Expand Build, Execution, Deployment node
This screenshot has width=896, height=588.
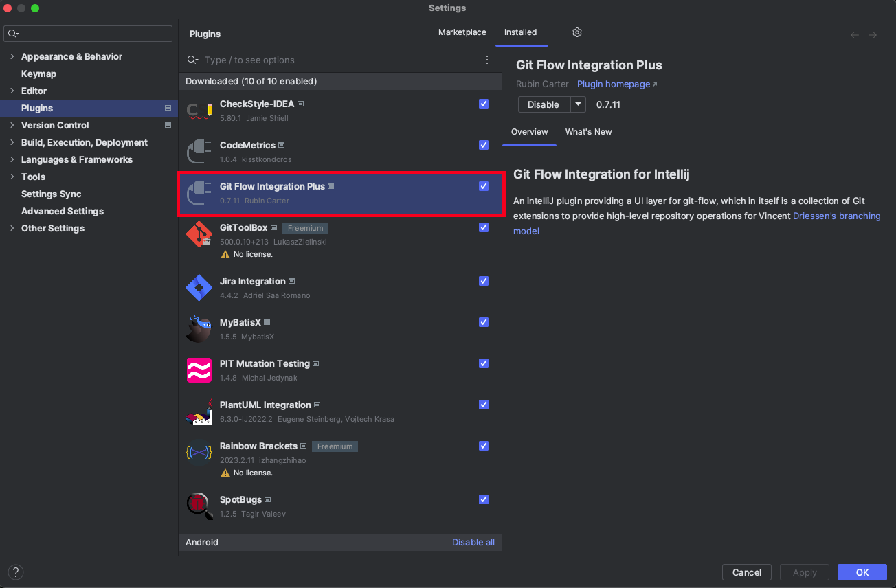click(x=12, y=142)
